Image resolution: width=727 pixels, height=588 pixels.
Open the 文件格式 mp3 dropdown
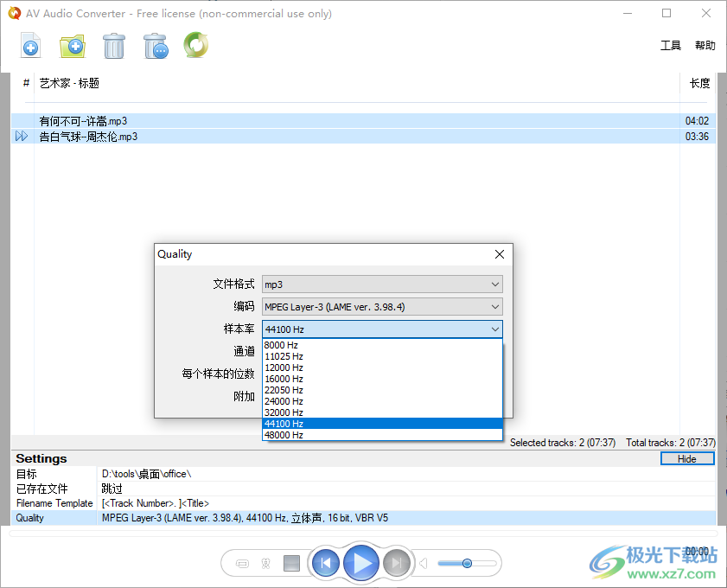point(382,284)
